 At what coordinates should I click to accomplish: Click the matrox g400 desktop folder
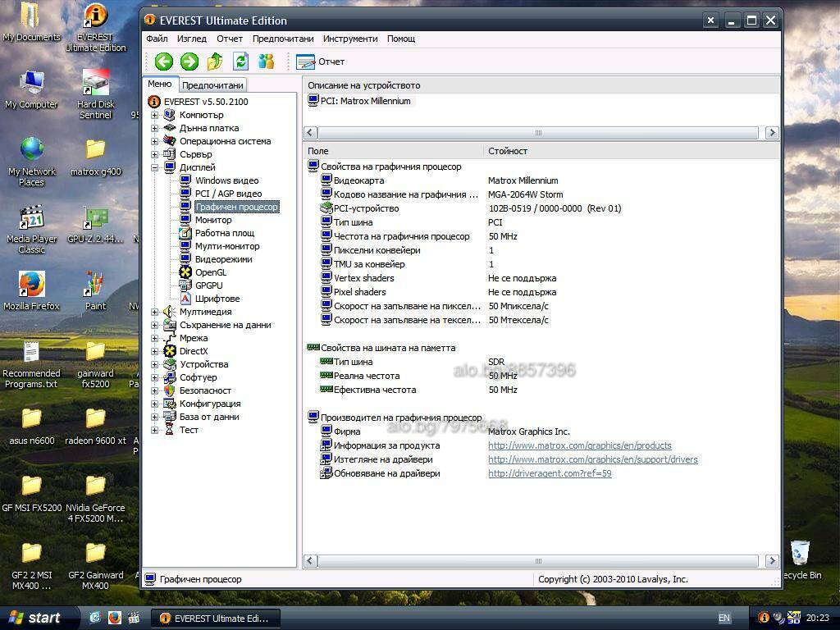95,157
